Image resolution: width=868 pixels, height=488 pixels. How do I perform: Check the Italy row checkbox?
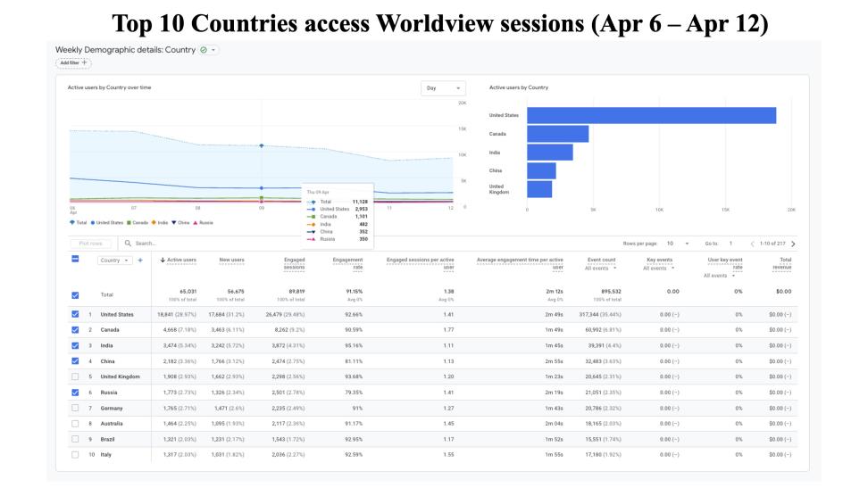point(75,454)
